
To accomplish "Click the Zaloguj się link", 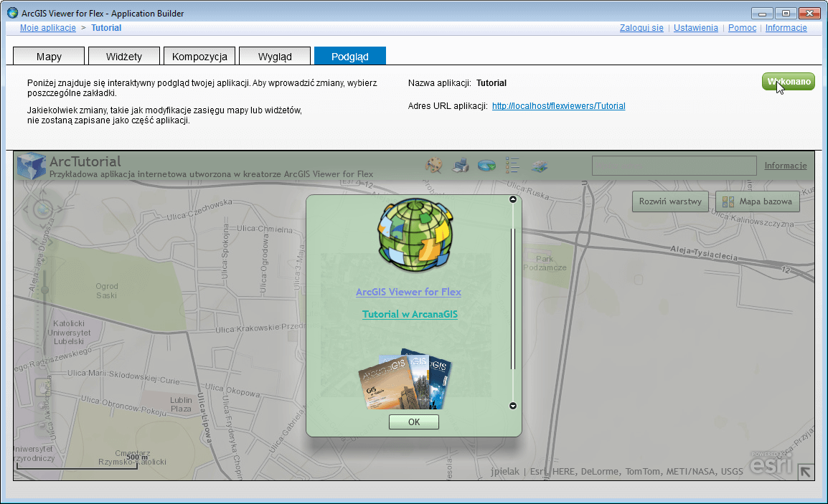I will pos(641,28).
